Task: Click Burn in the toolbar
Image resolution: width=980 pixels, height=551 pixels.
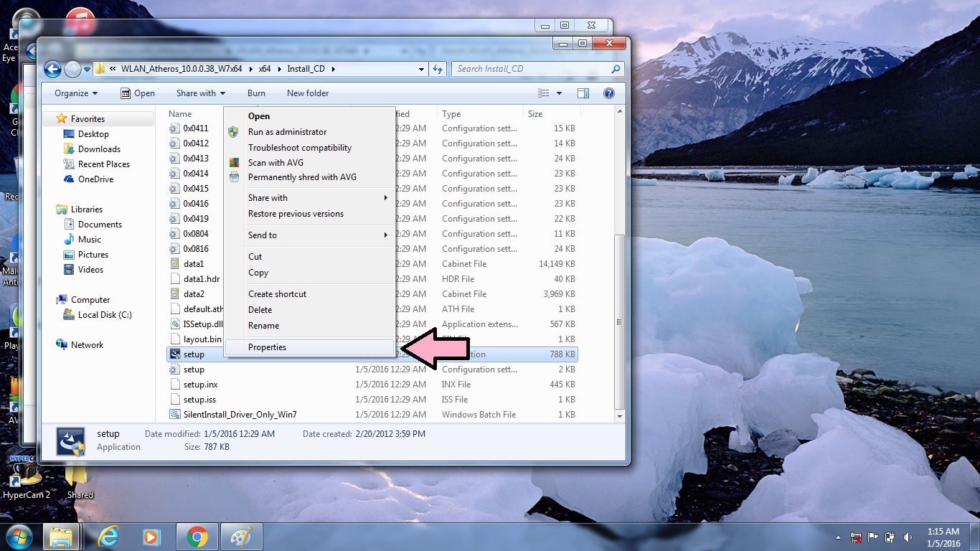Action: (256, 93)
